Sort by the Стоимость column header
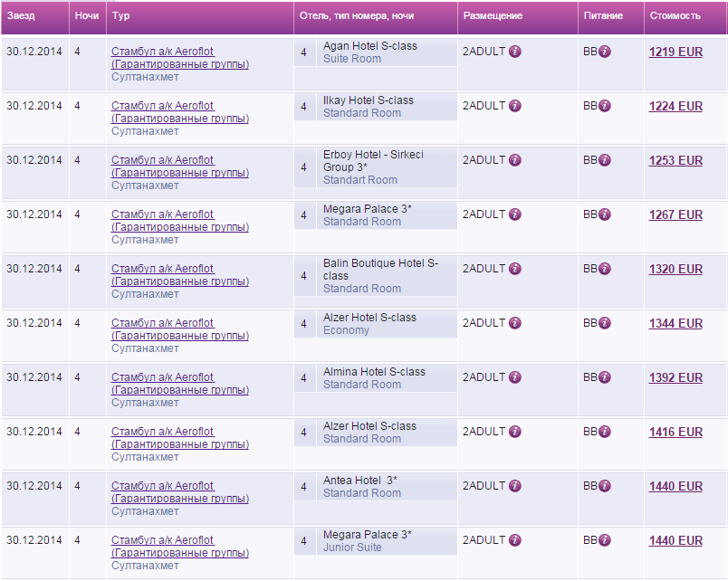728x581 pixels. pyautogui.click(x=675, y=16)
